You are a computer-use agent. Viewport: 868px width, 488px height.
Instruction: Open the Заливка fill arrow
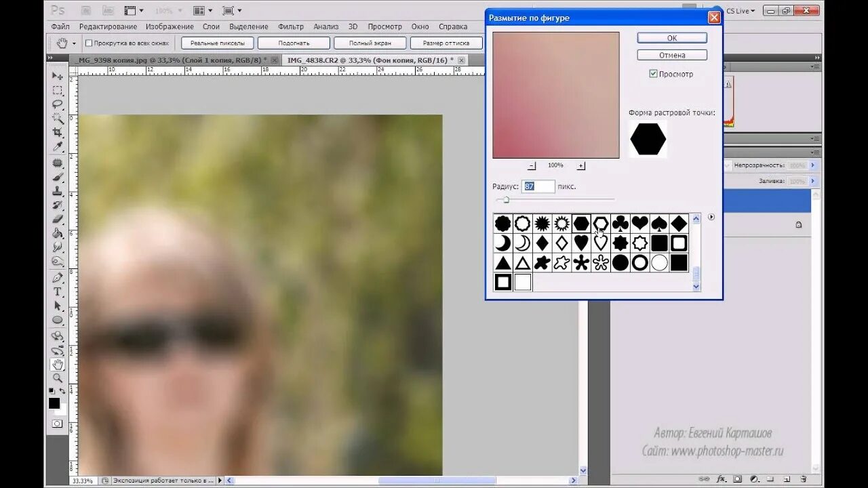tap(812, 182)
